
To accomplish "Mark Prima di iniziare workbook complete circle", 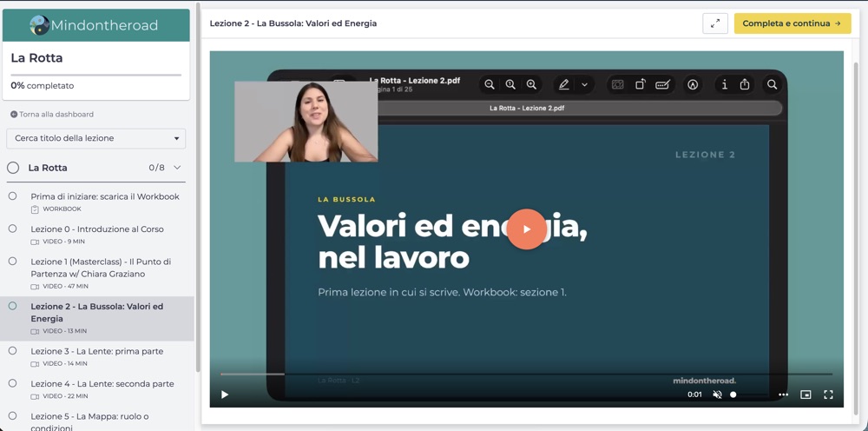I will point(13,196).
